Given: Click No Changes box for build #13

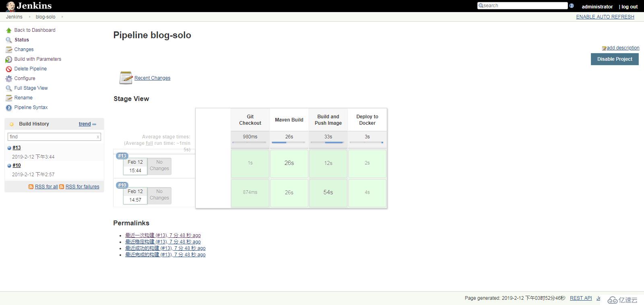Looking at the screenshot, I should click(x=159, y=165).
